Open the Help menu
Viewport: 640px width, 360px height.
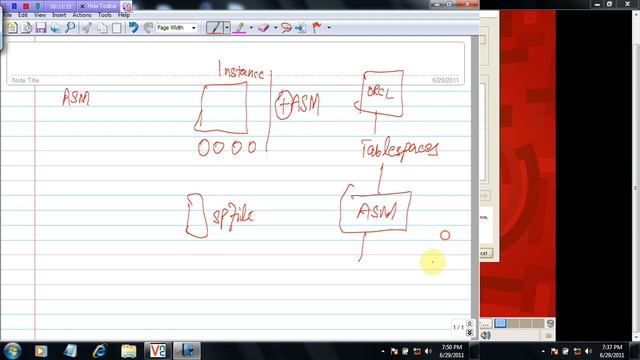click(124, 15)
